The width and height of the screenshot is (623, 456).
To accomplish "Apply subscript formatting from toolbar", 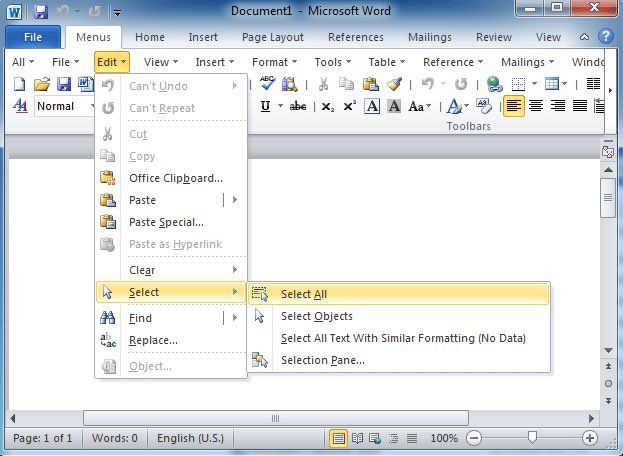I will (327, 107).
